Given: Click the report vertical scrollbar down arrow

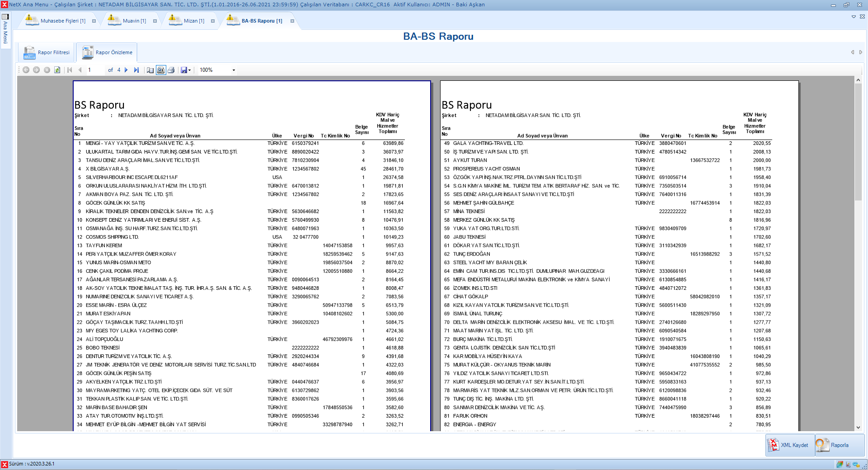Looking at the screenshot, I should click(x=858, y=427).
